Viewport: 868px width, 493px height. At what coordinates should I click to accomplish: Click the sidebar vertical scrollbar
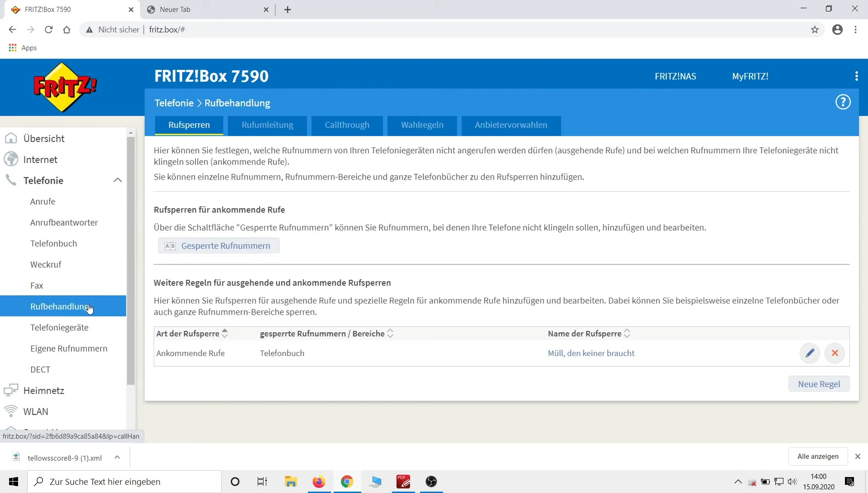point(131,261)
